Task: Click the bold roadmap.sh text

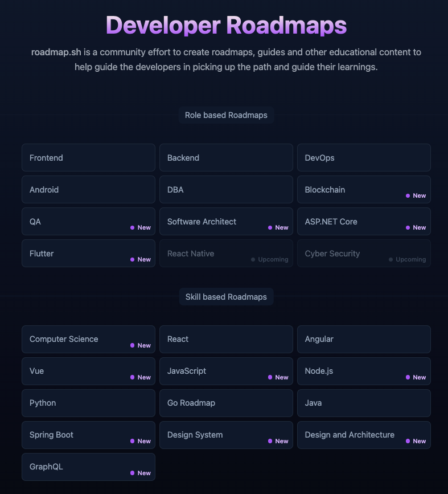Action: 56,52
